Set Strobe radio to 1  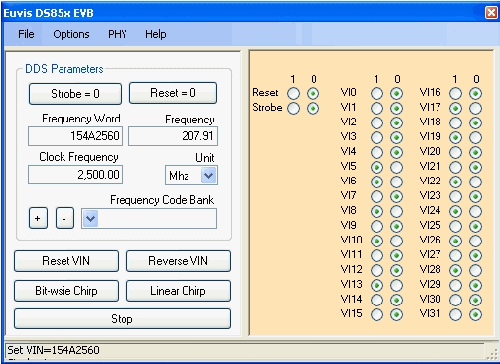pos(293,108)
